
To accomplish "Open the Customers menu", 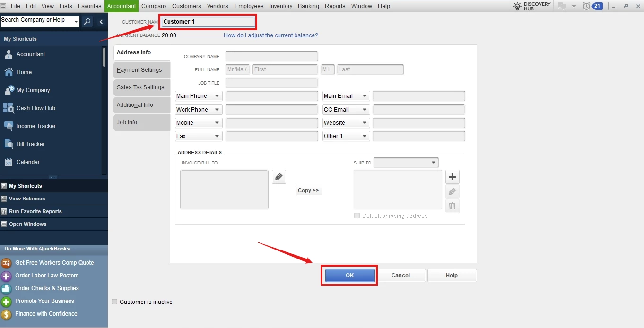I will [187, 6].
